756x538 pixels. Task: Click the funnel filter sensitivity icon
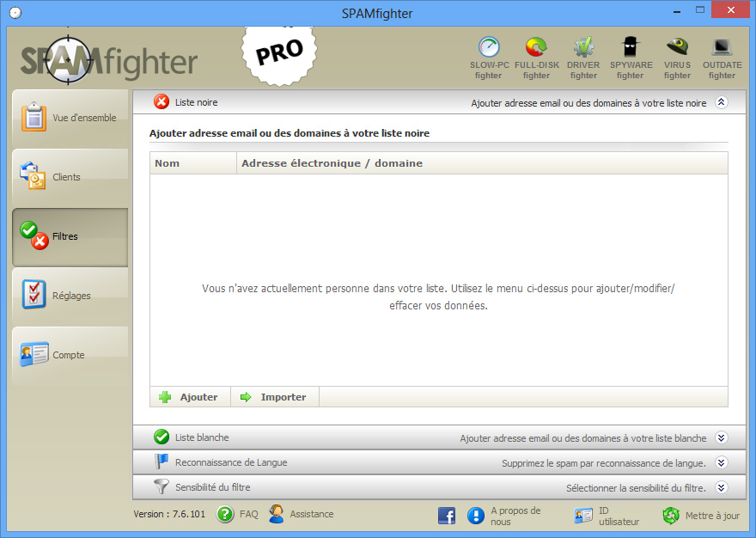coord(162,486)
